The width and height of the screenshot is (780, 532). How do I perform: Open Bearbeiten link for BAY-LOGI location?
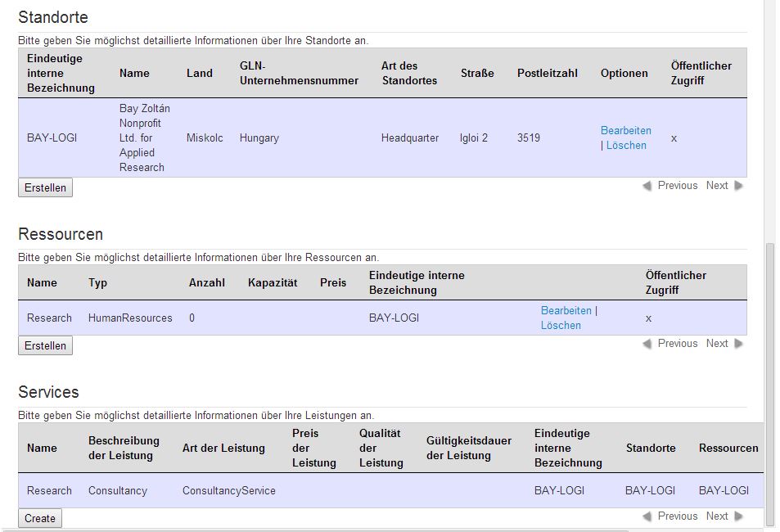point(626,130)
